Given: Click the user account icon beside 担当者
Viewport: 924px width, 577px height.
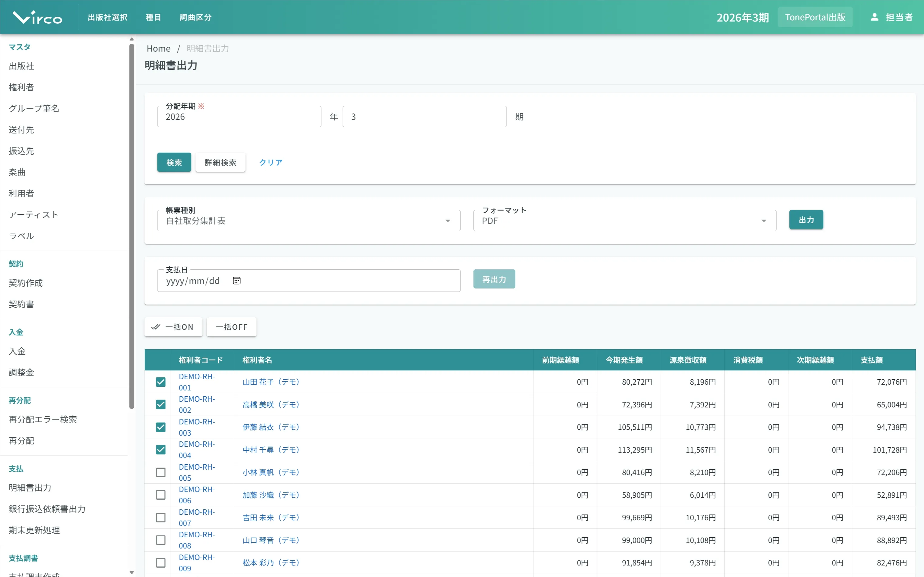Looking at the screenshot, I should point(874,17).
